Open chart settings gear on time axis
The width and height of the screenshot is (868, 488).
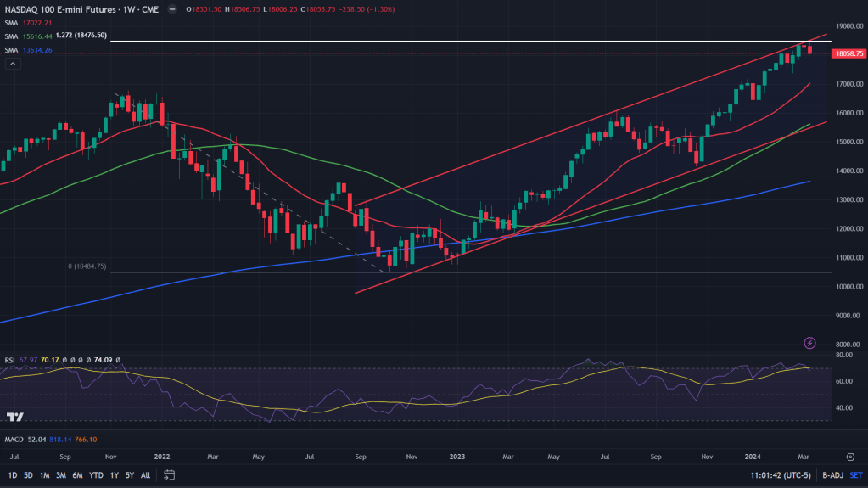coord(850,456)
